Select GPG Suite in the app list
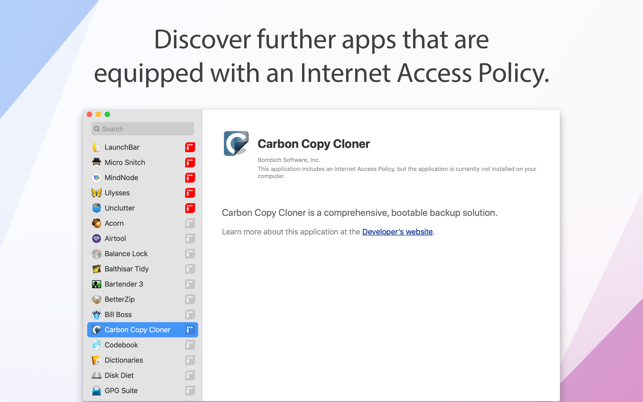The image size is (643, 402). (x=142, y=391)
